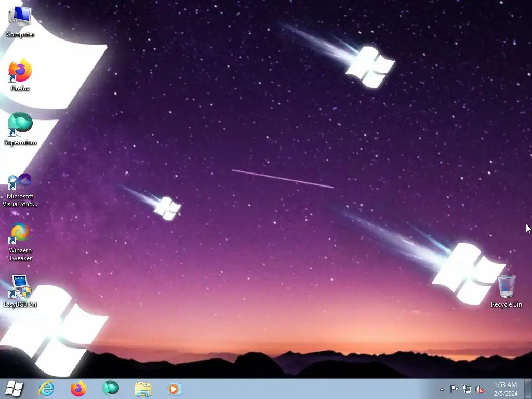Show hidden tray icons arrow
The width and height of the screenshot is (532, 399).
pos(442,389)
